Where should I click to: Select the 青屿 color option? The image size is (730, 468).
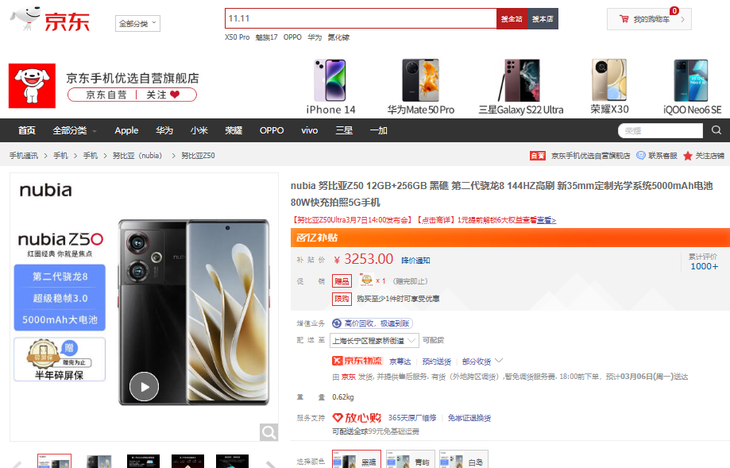tap(410, 461)
